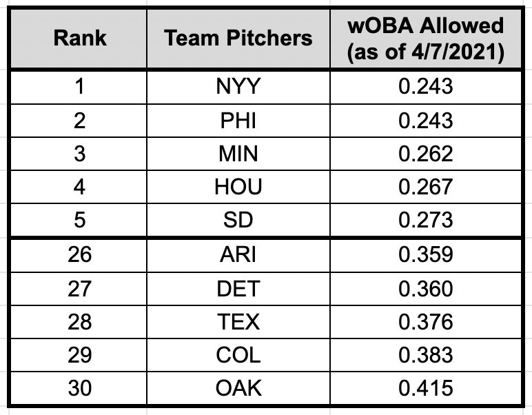Viewport: 532px width, 415px height.
Task: Select the rank 30 cell
Action: pos(80,388)
